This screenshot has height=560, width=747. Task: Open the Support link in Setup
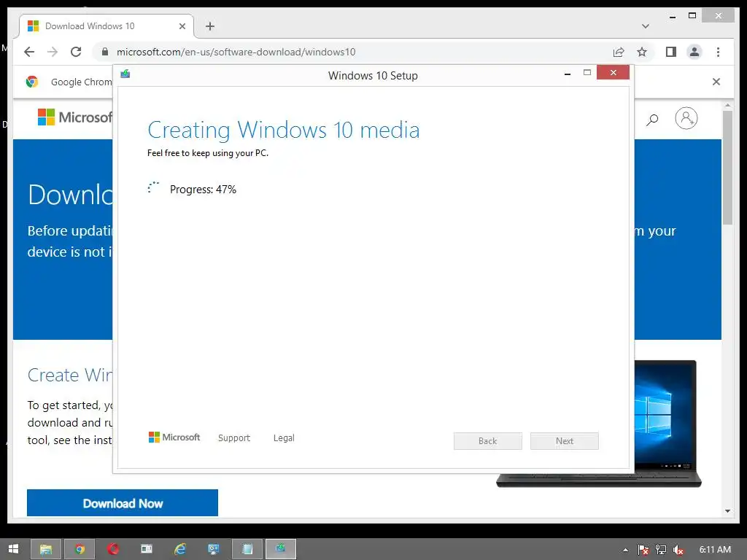(x=234, y=437)
